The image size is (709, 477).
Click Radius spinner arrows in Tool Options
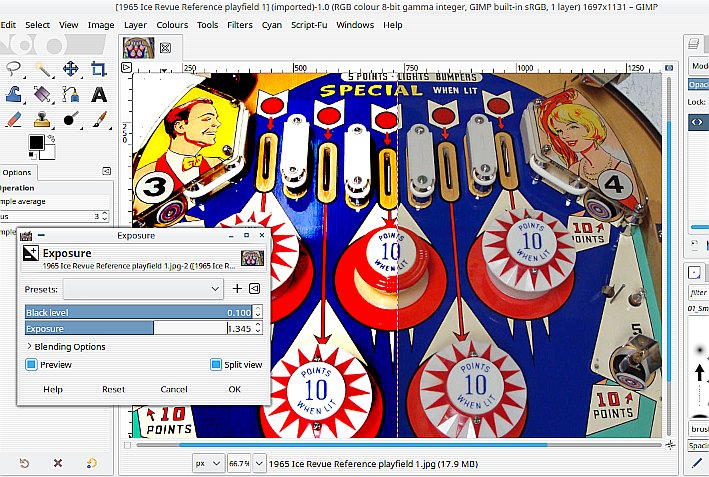[105, 216]
